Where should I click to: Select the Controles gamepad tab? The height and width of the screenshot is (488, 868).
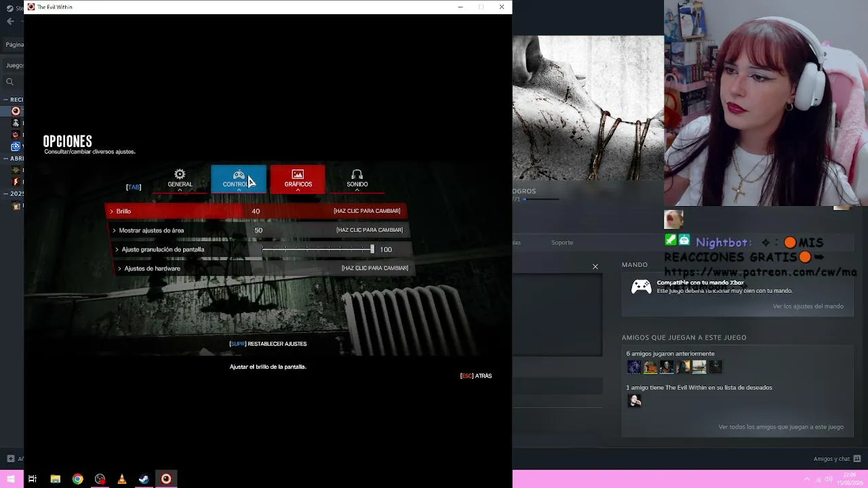[x=239, y=179]
